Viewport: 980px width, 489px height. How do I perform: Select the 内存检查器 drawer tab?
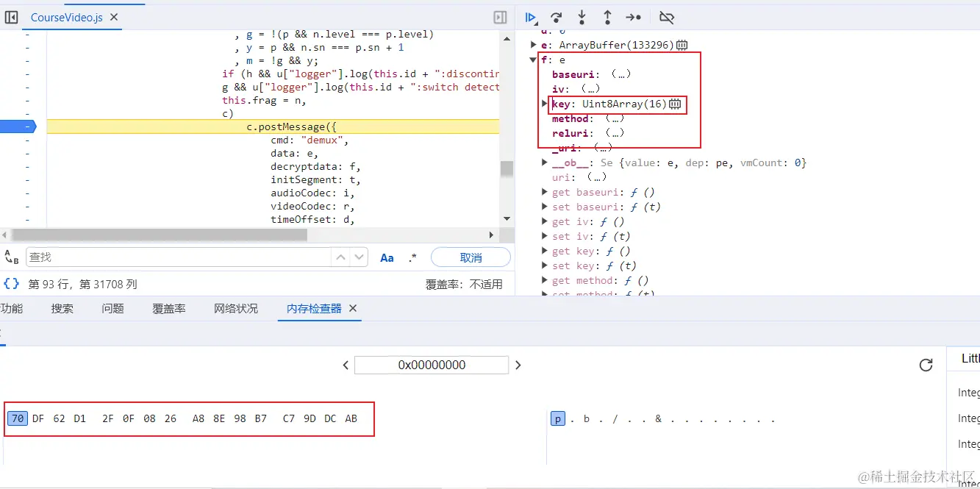[314, 309]
